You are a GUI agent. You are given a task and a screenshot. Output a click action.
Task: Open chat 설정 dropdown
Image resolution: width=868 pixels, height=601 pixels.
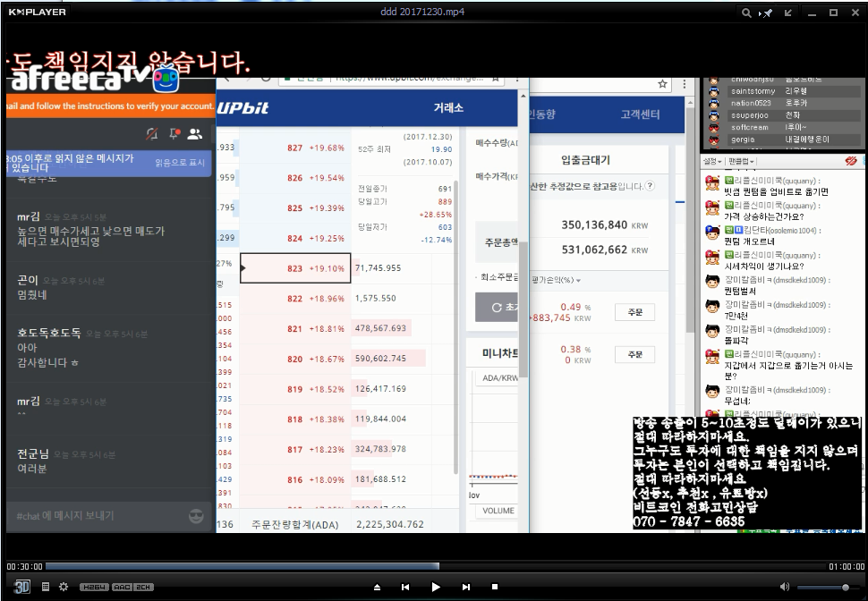tap(712, 161)
